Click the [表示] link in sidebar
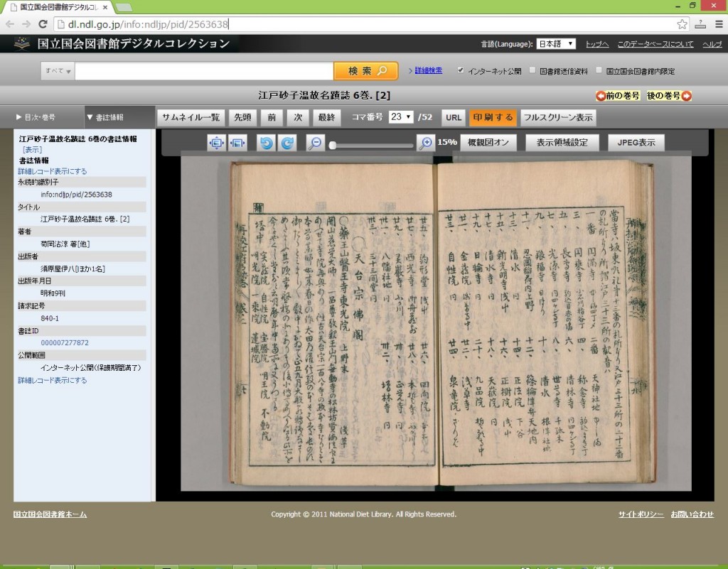 coord(32,150)
